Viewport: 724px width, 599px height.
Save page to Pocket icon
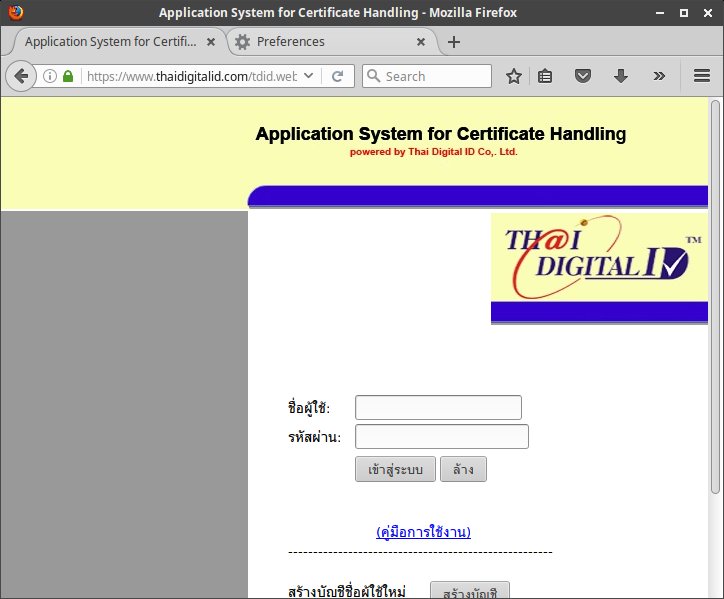tap(583, 76)
